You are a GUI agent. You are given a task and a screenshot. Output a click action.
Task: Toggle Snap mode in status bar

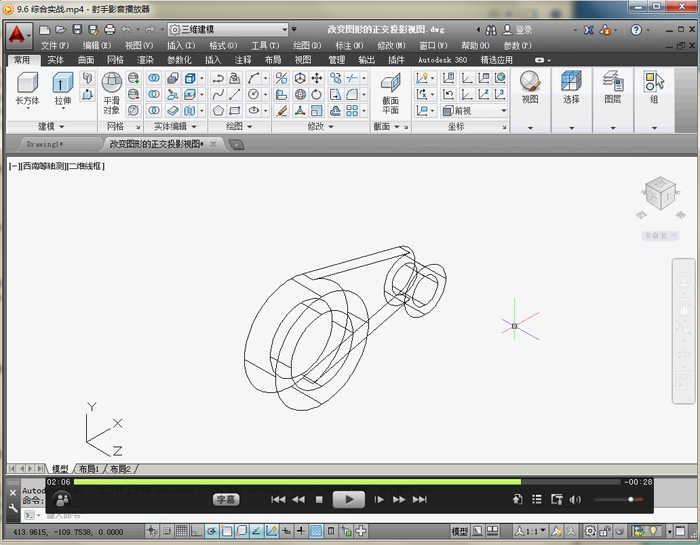(167, 531)
